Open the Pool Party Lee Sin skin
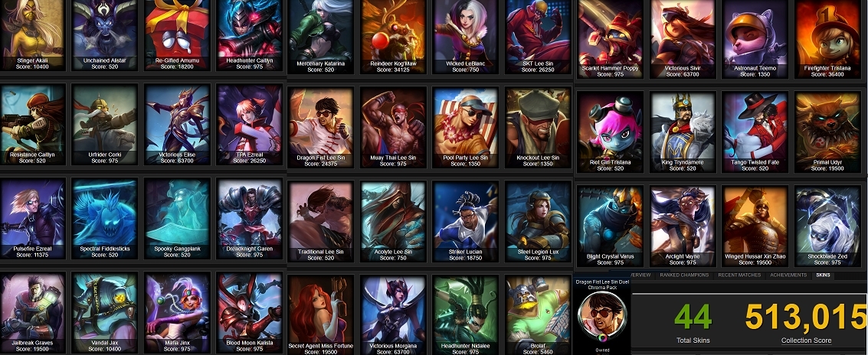 466,128
